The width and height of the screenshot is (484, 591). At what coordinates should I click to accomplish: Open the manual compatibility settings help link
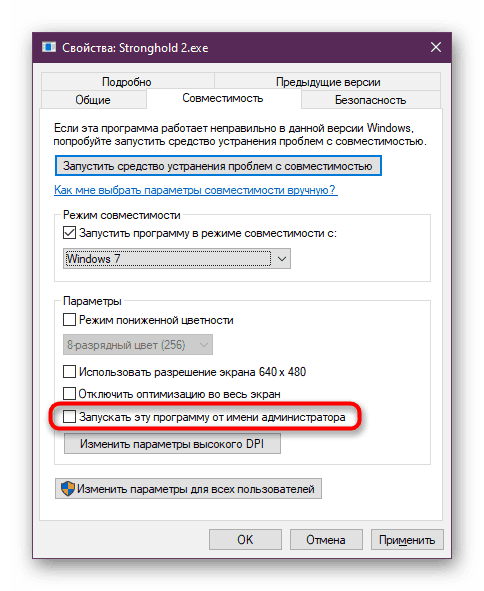[196, 190]
